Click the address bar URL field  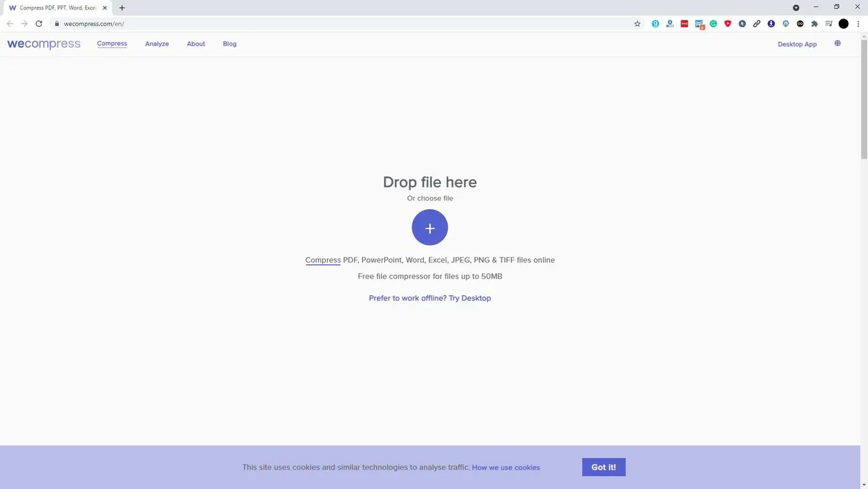point(341,24)
